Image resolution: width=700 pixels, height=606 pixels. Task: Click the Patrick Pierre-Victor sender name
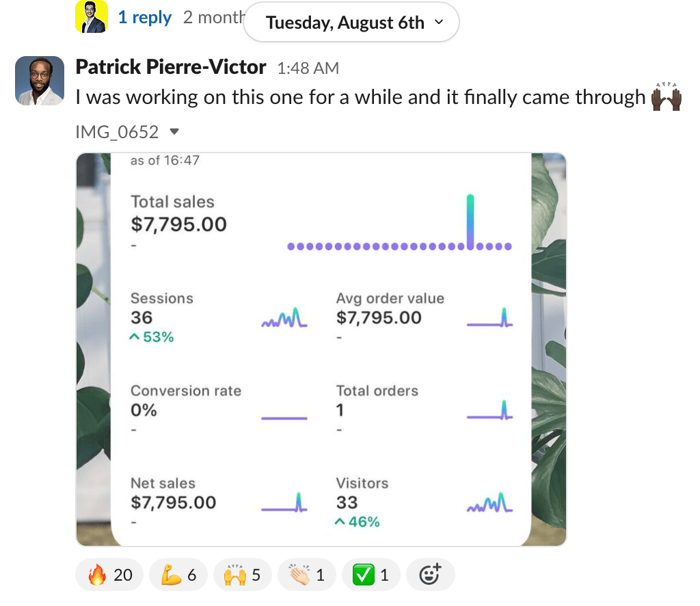[170, 67]
